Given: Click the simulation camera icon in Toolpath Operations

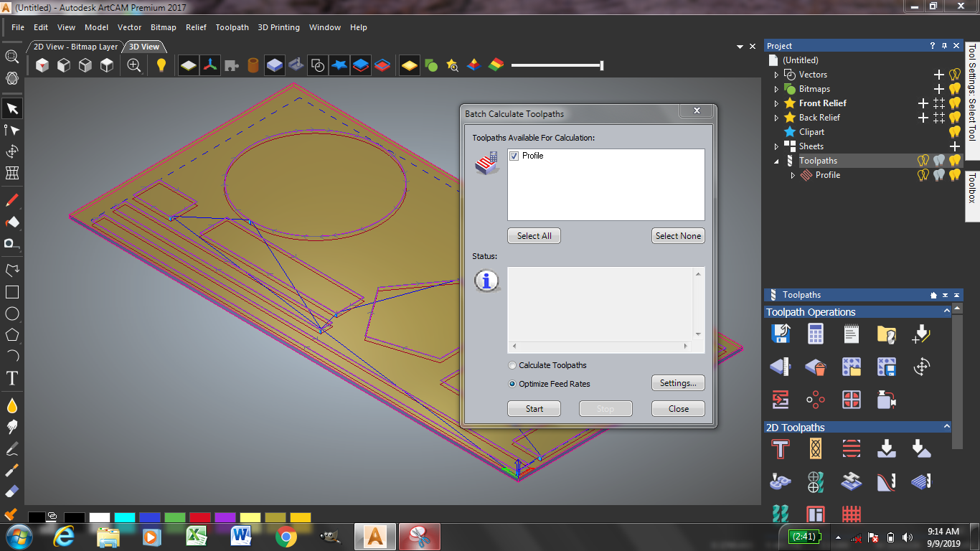Looking at the screenshot, I should point(887,400).
